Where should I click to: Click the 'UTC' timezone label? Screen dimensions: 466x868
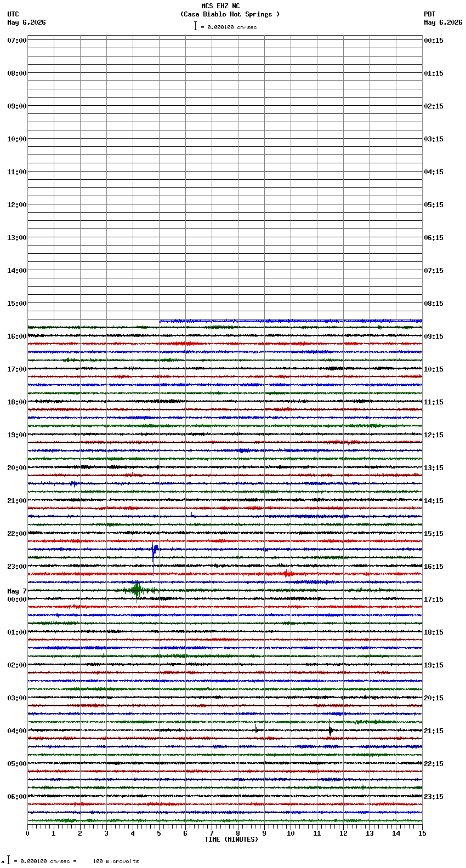pyautogui.click(x=13, y=14)
